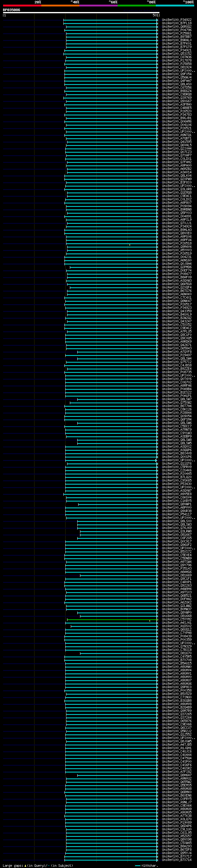The image size is (197, 868).
Task: Select hit label UniRef100_Q3LRW8
Action: click(177, 531)
